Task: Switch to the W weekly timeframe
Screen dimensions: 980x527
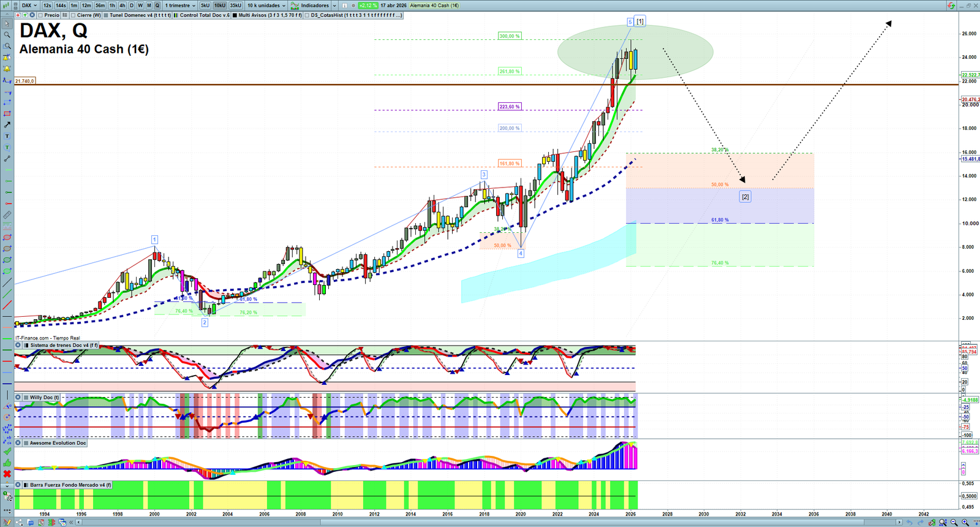Action: click(x=140, y=6)
